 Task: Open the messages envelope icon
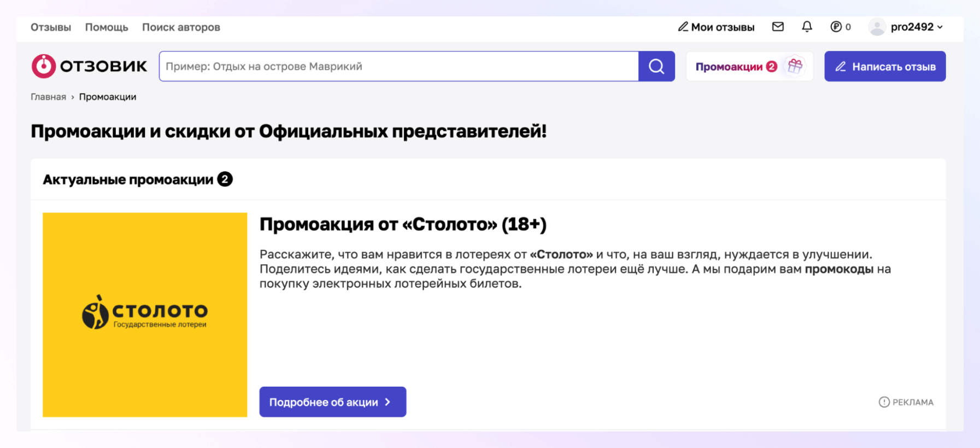[778, 27]
